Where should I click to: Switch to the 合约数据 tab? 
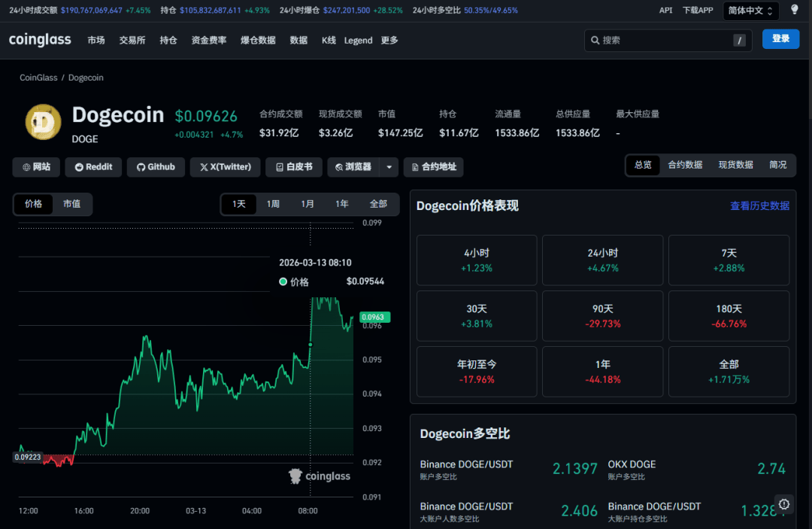[x=685, y=165]
